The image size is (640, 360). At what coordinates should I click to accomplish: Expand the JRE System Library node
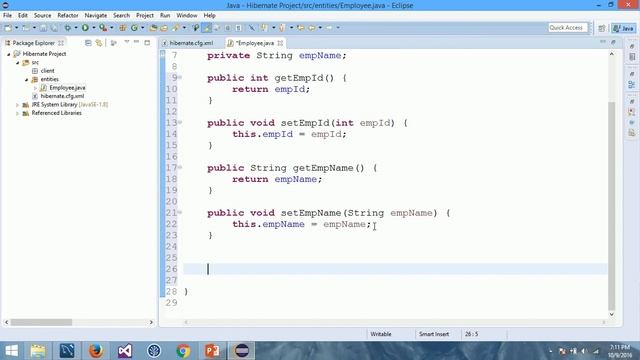18,105
